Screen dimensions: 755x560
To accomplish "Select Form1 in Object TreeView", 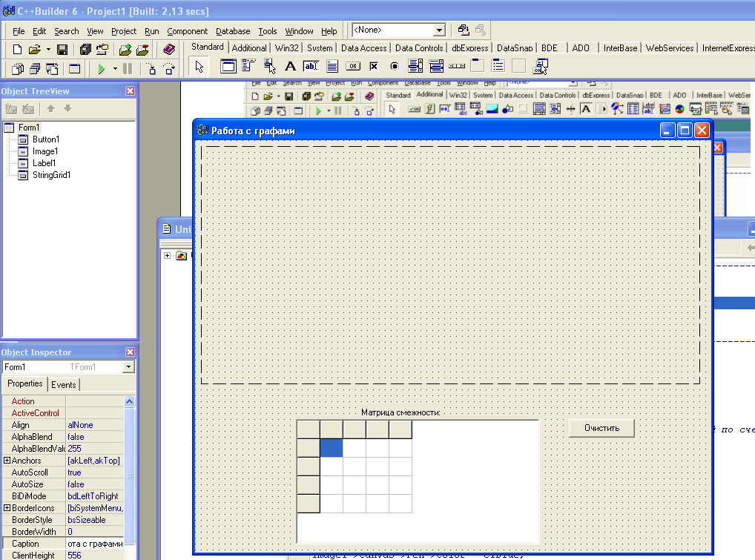I will click(29, 128).
